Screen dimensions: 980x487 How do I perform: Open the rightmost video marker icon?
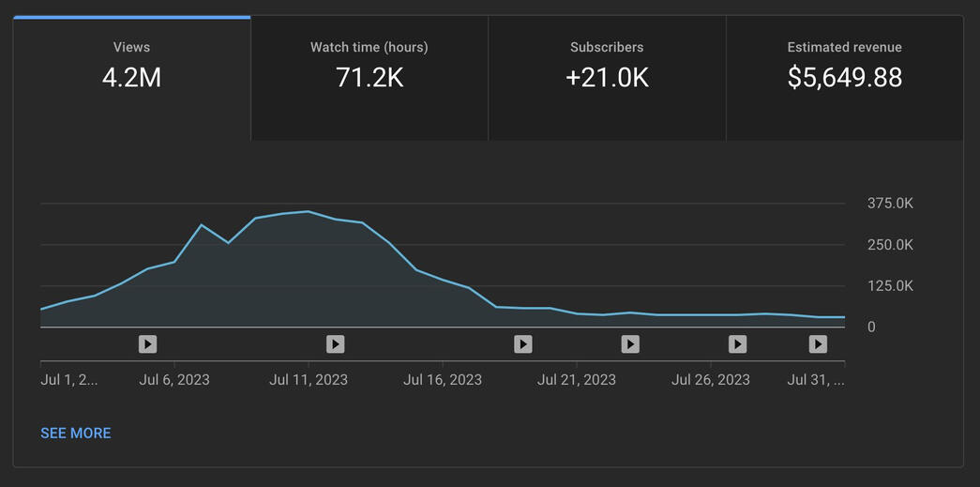(x=818, y=344)
